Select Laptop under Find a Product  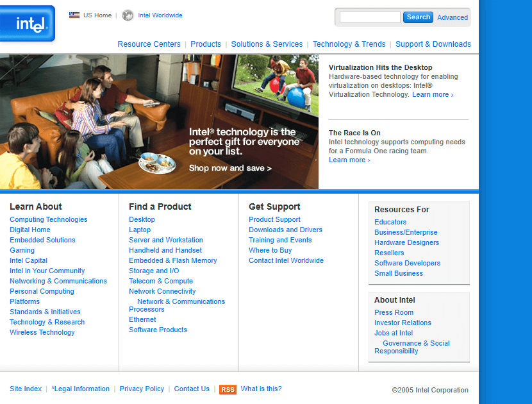tap(140, 230)
